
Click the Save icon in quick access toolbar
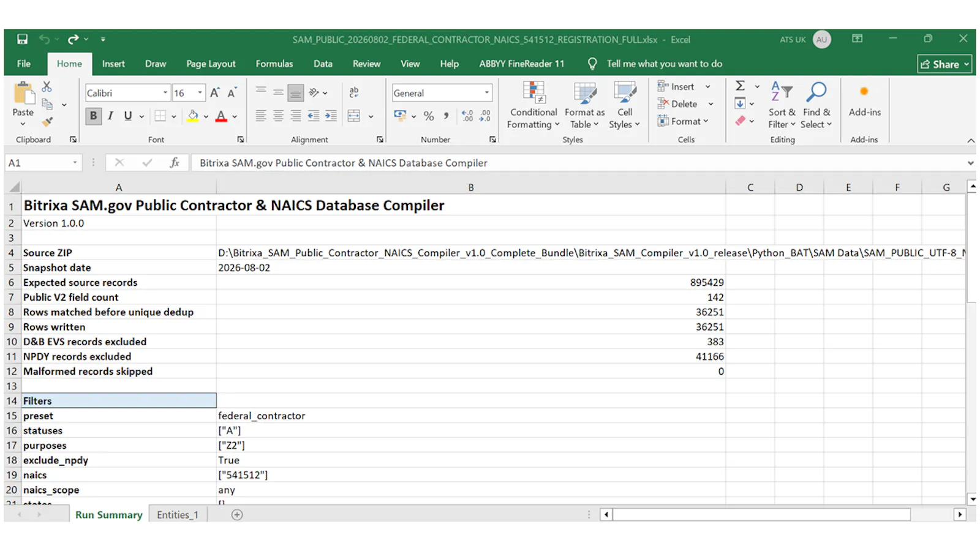[x=22, y=39]
